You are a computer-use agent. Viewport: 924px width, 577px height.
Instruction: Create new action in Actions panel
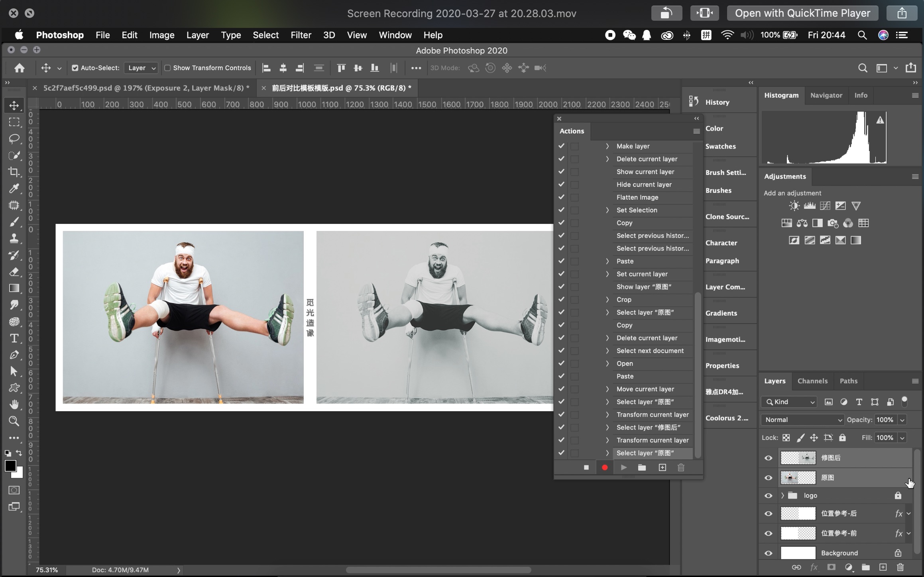662,467
